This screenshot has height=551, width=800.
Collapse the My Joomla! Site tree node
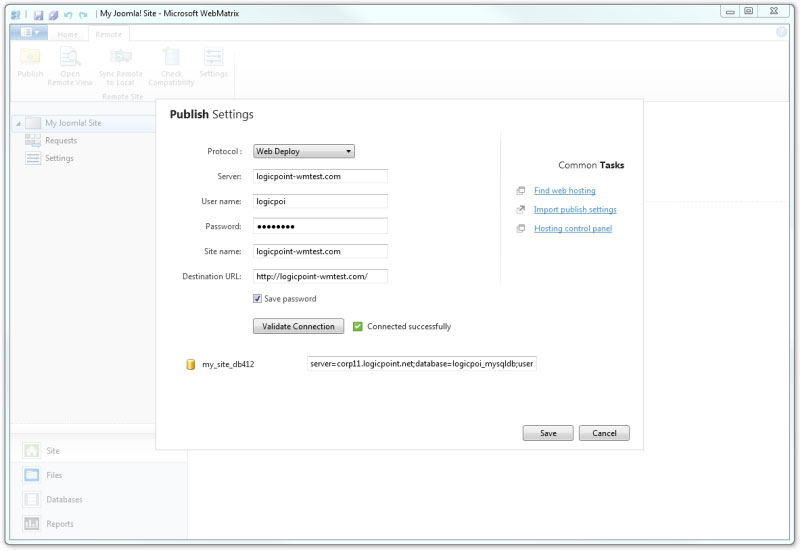[18, 123]
